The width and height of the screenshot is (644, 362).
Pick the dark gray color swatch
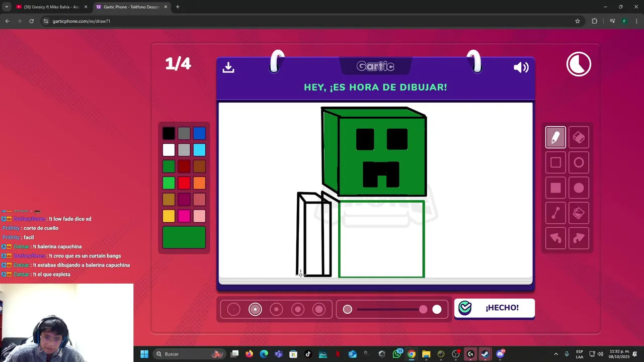pos(184,133)
